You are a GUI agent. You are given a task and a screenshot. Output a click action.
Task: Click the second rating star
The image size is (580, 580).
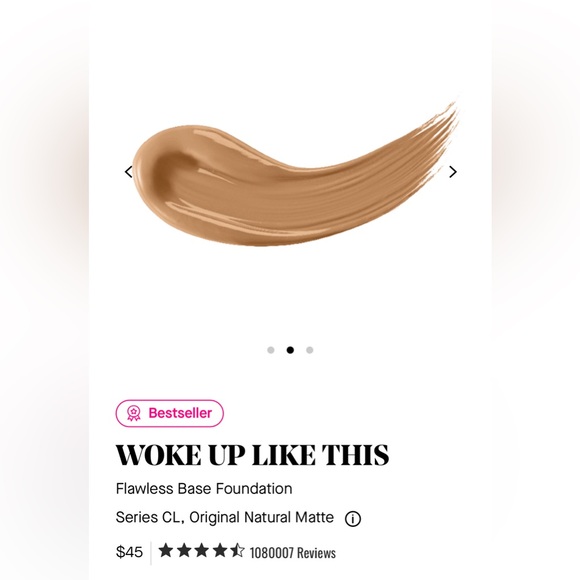[x=183, y=550]
